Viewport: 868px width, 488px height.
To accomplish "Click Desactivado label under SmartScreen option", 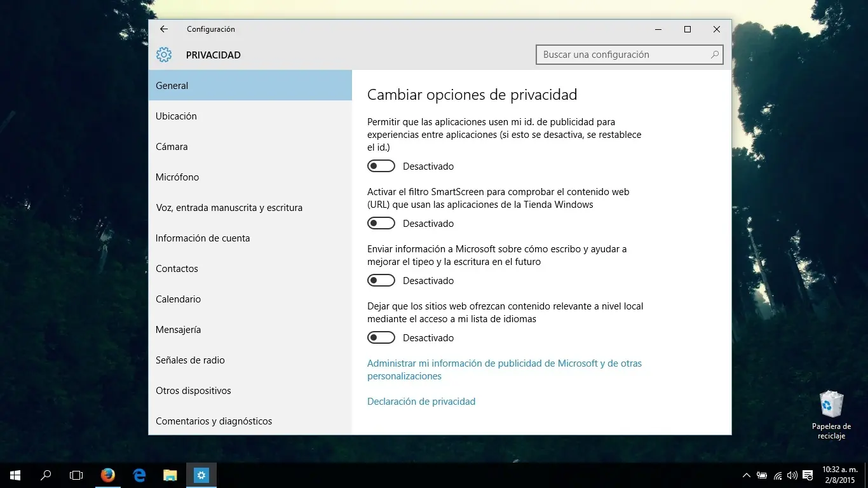I will tap(428, 224).
